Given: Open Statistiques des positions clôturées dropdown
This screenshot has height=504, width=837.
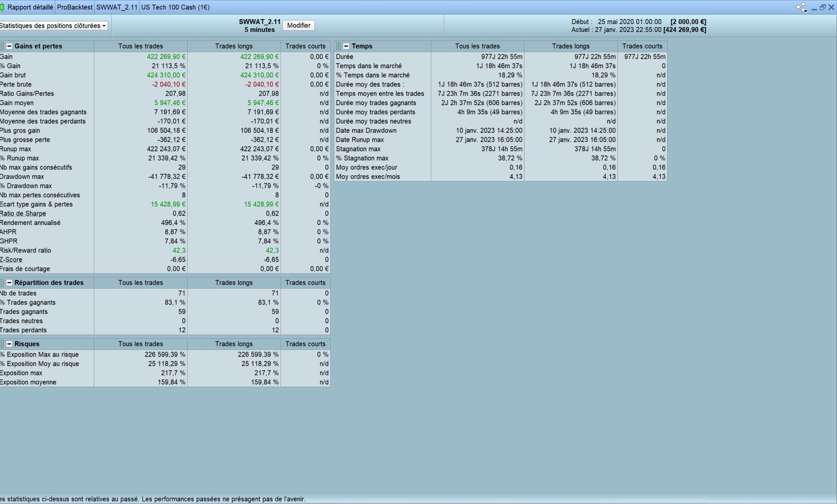Looking at the screenshot, I should [x=53, y=26].
